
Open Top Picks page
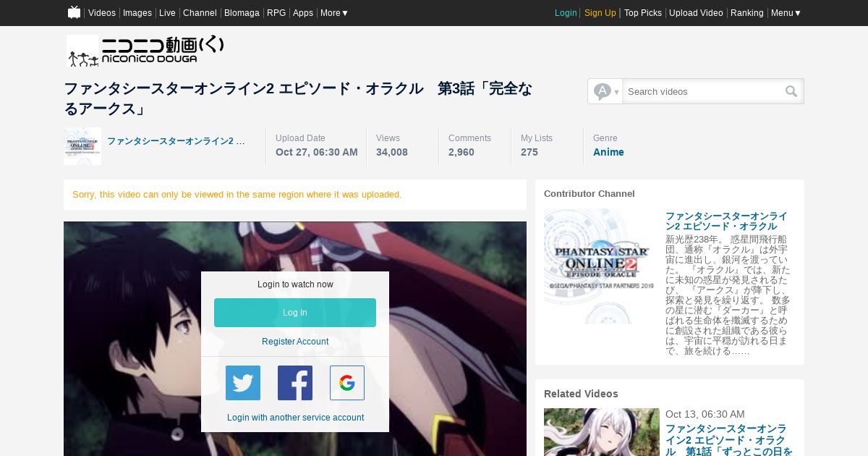(643, 13)
